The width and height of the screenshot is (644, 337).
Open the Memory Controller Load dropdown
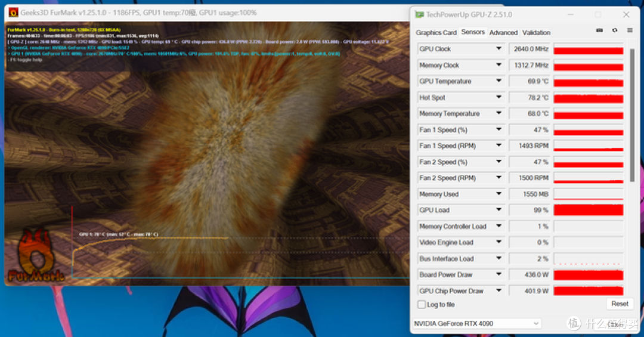pyautogui.click(x=499, y=227)
